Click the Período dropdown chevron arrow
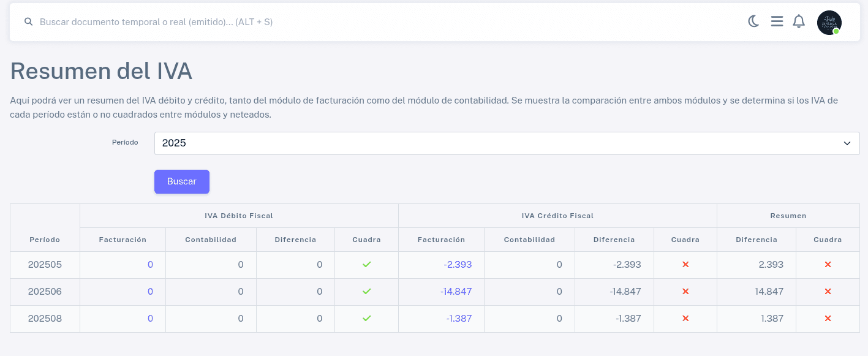This screenshot has height=356, width=868. 847,143
